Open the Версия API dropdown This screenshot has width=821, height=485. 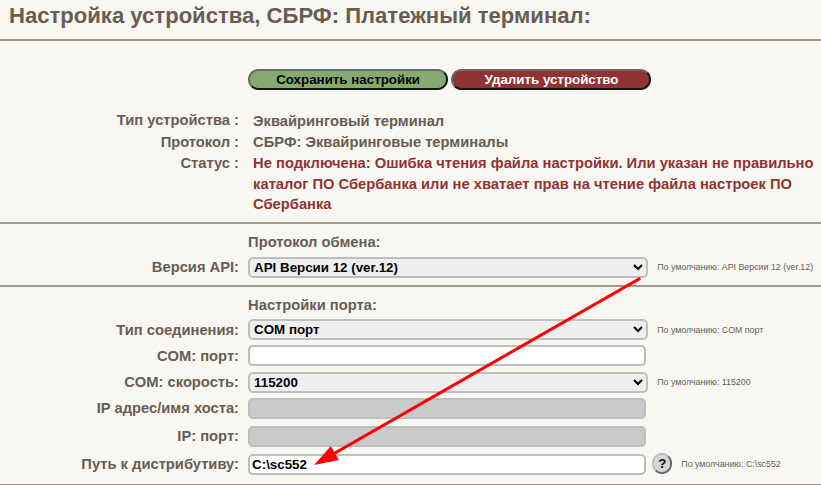[x=448, y=268]
